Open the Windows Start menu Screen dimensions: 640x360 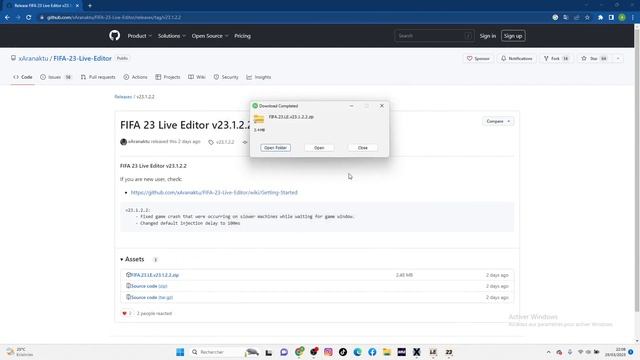point(180,352)
